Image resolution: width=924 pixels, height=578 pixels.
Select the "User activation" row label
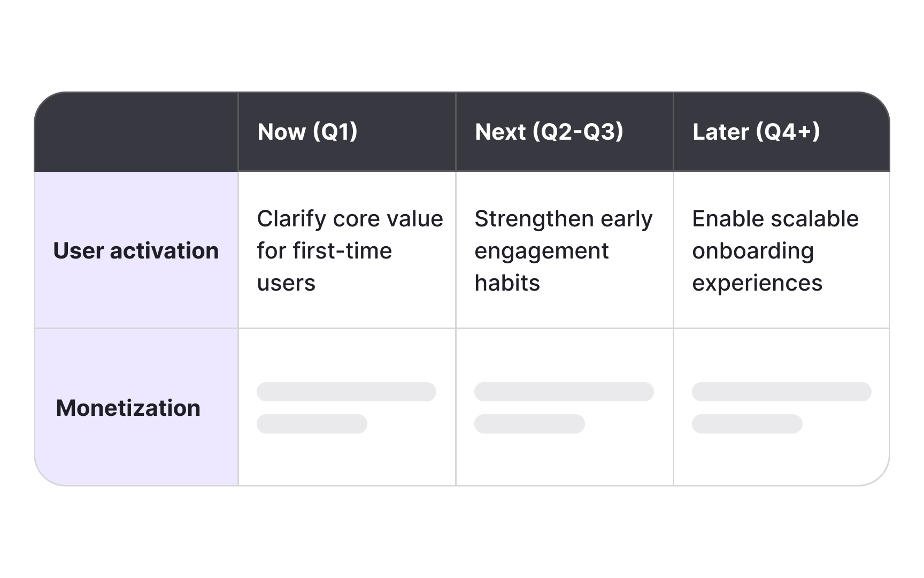tap(136, 250)
